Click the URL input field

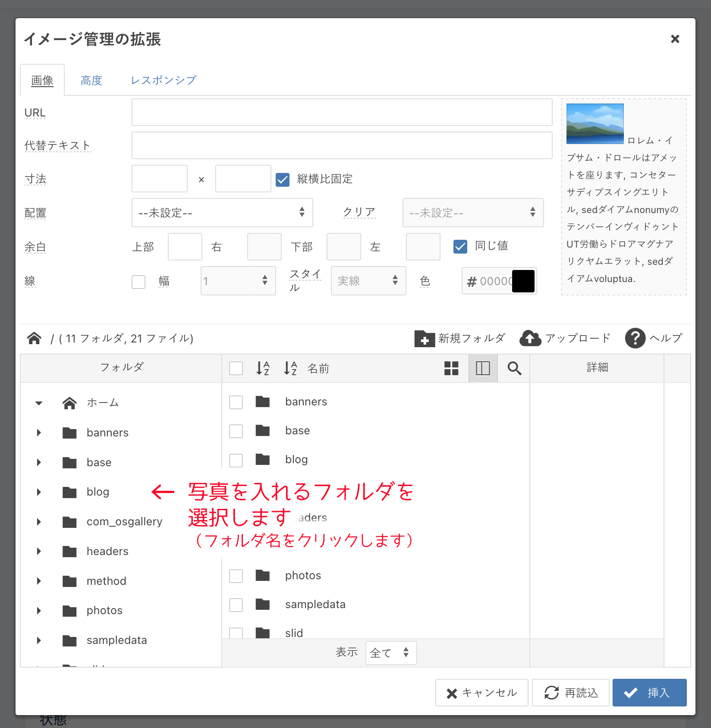342,113
